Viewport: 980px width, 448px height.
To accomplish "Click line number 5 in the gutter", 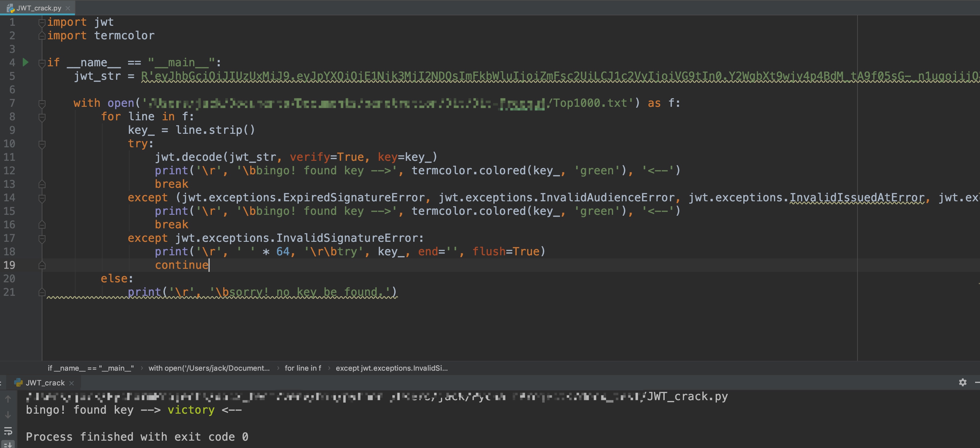I will point(12,76).
